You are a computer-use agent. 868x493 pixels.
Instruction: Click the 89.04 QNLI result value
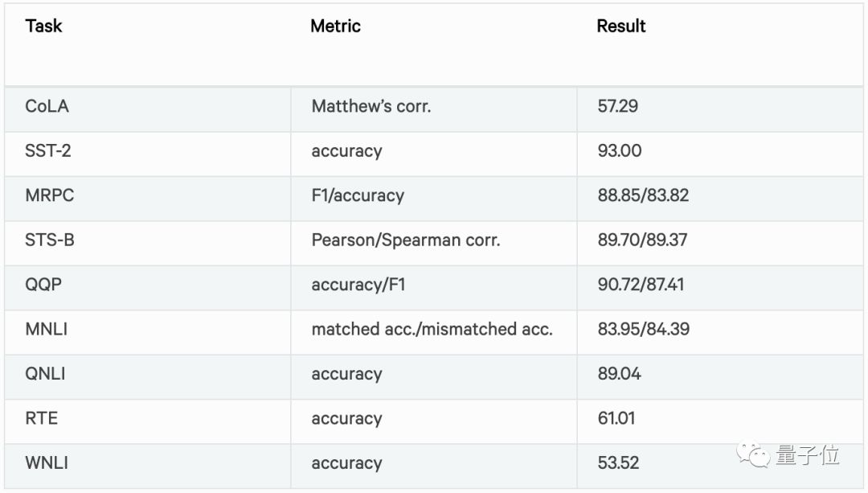click(x=620, y=374)
